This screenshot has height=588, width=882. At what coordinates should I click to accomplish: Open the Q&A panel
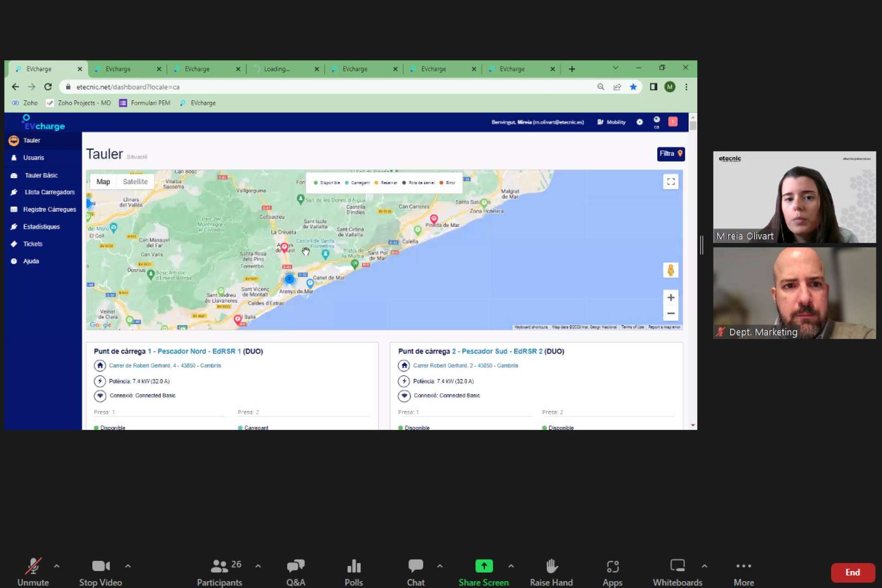tap(295, 566)
